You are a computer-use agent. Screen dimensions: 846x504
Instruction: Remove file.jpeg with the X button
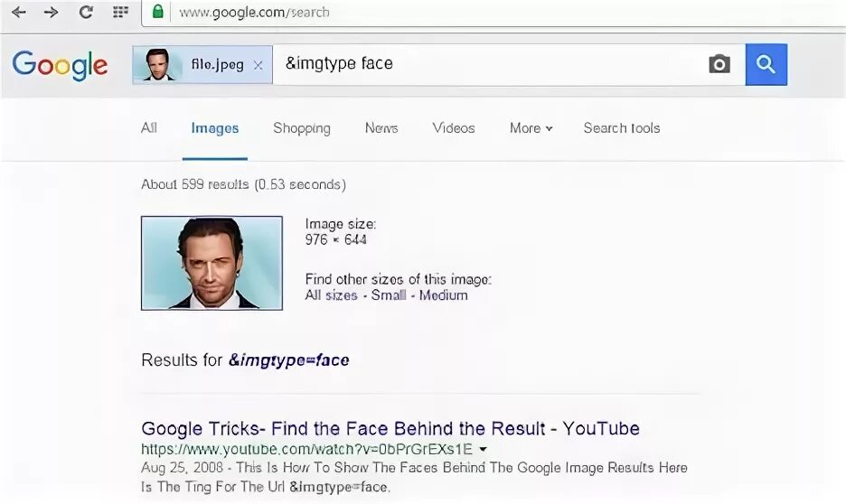coord(258,65)
